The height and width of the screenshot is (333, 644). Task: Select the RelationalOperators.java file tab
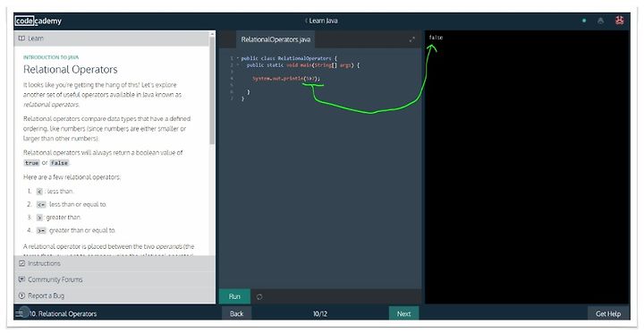click(x=275, y=39)
